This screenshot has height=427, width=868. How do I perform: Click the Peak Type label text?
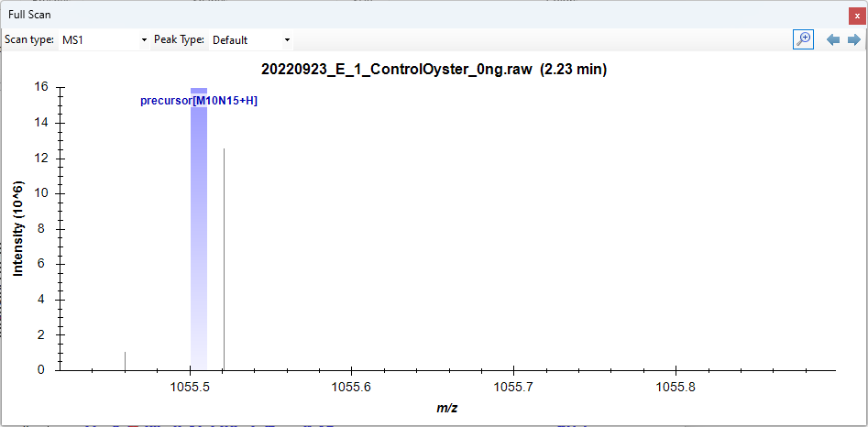179,40
